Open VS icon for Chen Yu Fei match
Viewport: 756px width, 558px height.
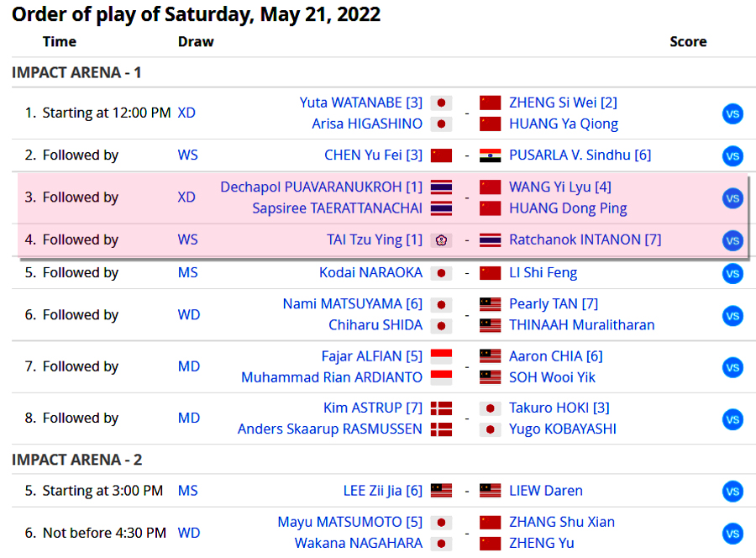point(732,155)
